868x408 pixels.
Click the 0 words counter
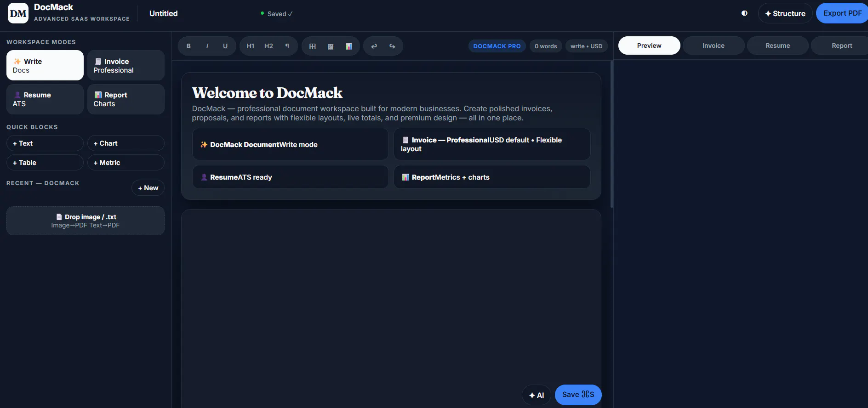pyautogui.click(x=546, y=46)
